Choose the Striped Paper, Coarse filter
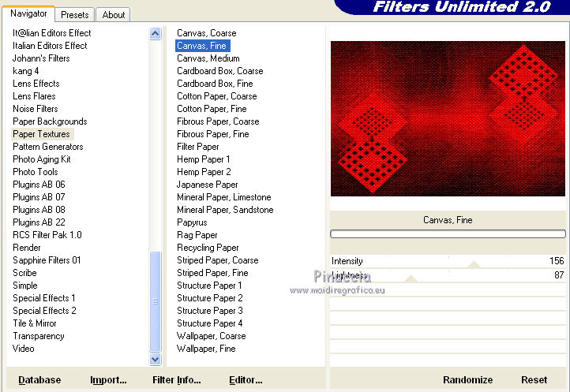 (218, 260)
